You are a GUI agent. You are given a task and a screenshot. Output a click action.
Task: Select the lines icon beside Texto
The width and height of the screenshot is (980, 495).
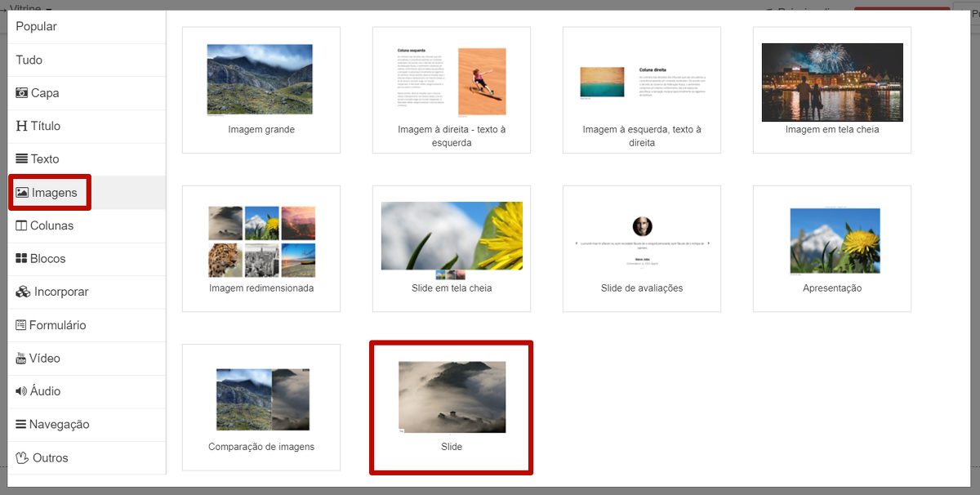tap(22, 159)
